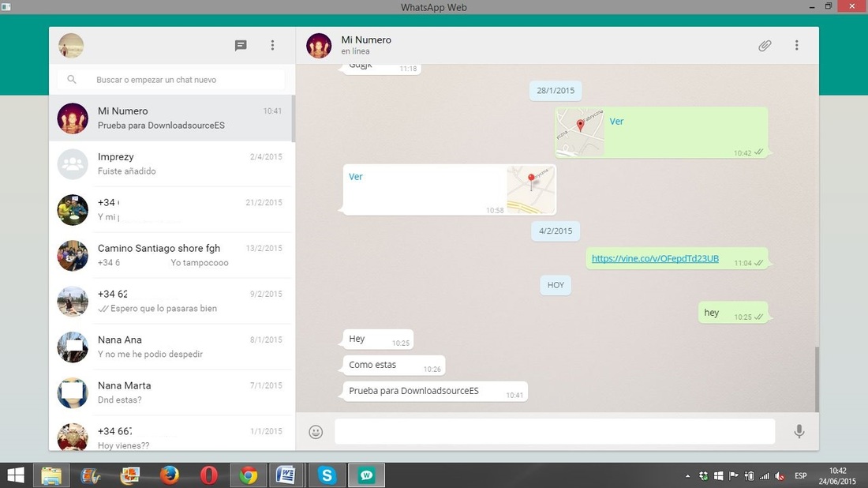
Task: Launch Google Chrome from the taskbar
Action: (248, 475)
